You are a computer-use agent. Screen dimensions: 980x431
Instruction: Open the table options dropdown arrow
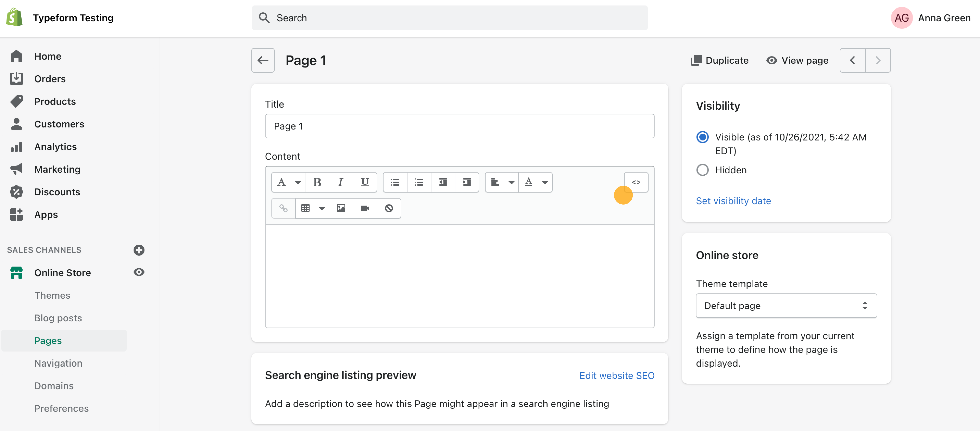(x=322, y=208)
